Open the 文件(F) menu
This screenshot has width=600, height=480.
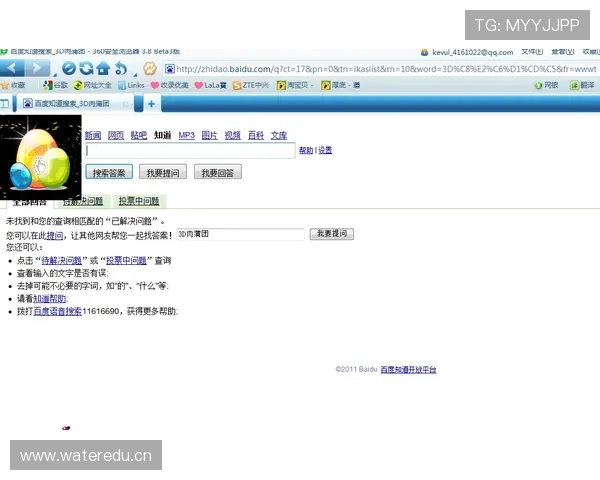click(532, 52)
